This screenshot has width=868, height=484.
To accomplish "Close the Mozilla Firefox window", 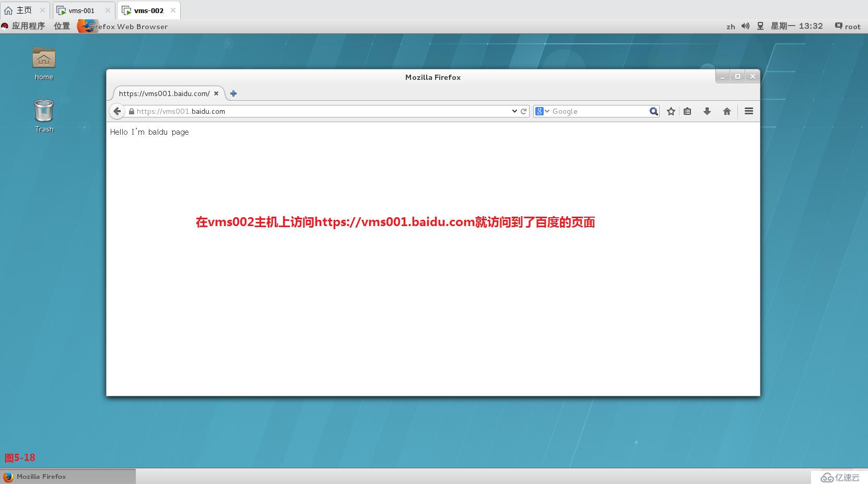I will pyautogui.click(x=753, y=77).
